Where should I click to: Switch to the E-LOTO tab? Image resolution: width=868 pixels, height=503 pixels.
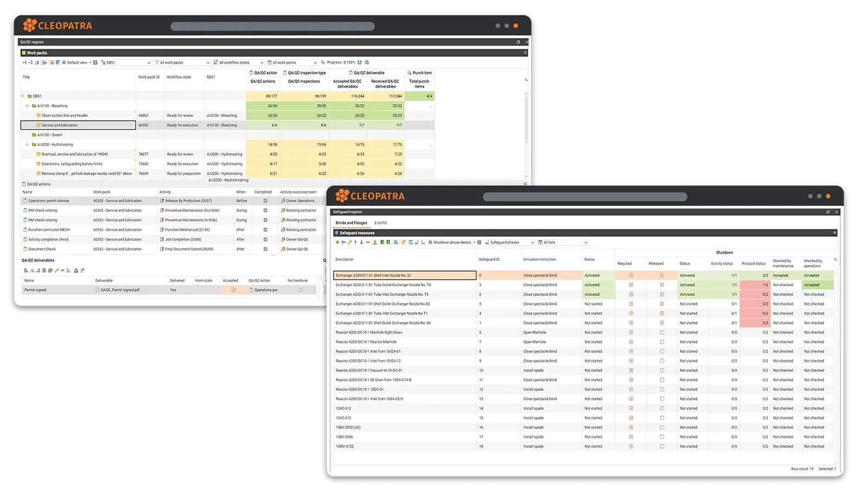380,222
